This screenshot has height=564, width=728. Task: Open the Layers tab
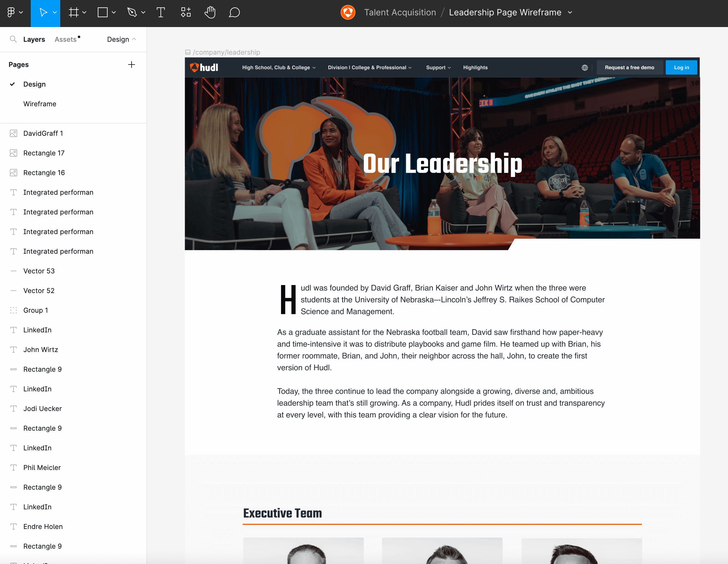(34, 39)
